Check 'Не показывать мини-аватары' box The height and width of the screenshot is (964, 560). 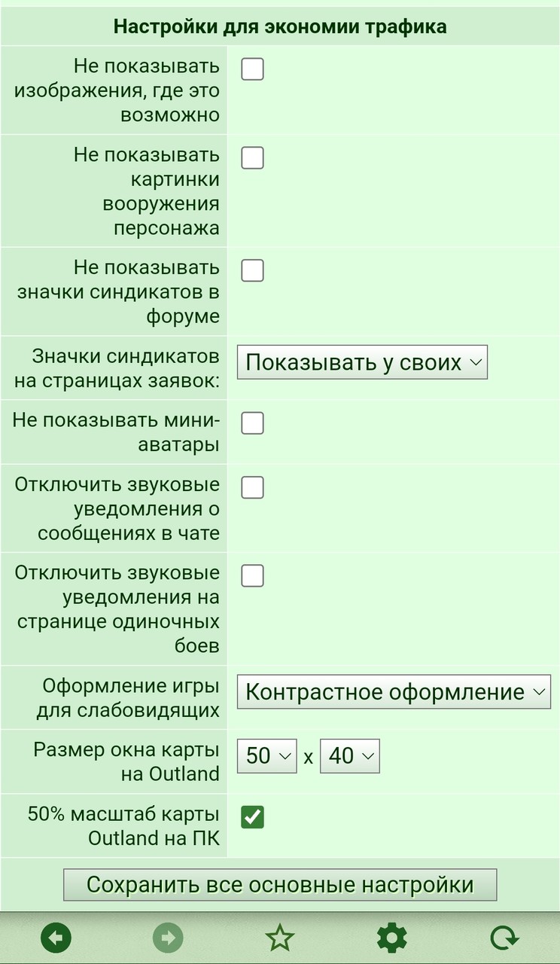[252, 423]
